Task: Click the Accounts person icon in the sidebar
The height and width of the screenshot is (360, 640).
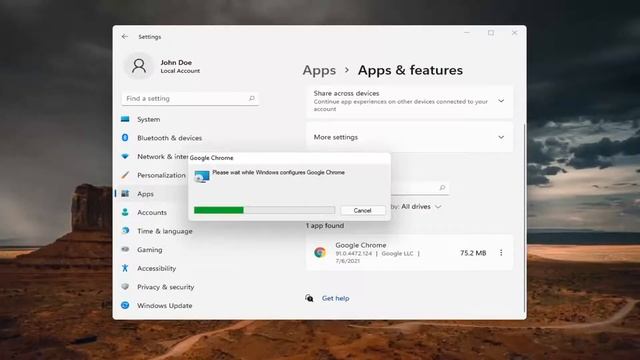Action: [x=125, y=212]
